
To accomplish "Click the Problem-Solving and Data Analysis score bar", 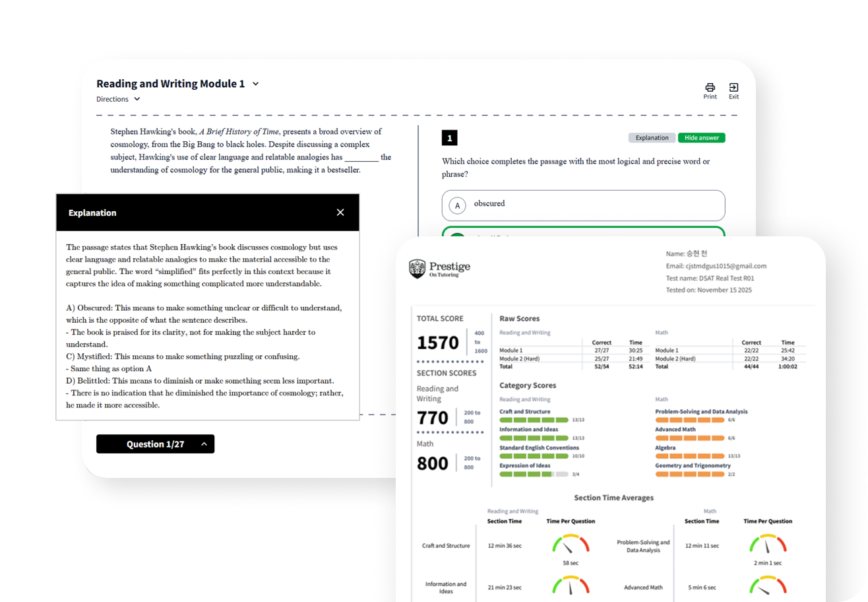I will point(690,420).
